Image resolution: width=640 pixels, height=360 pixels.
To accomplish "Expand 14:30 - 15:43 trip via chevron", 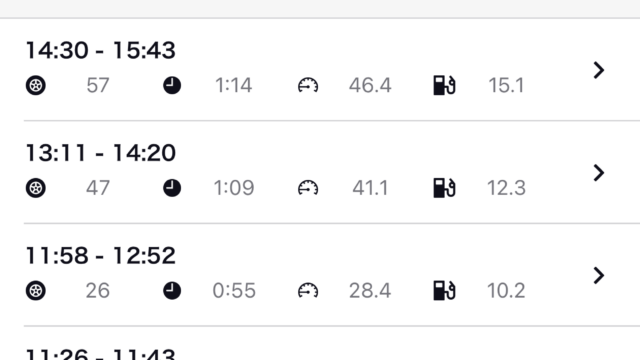I will [598, 70].
